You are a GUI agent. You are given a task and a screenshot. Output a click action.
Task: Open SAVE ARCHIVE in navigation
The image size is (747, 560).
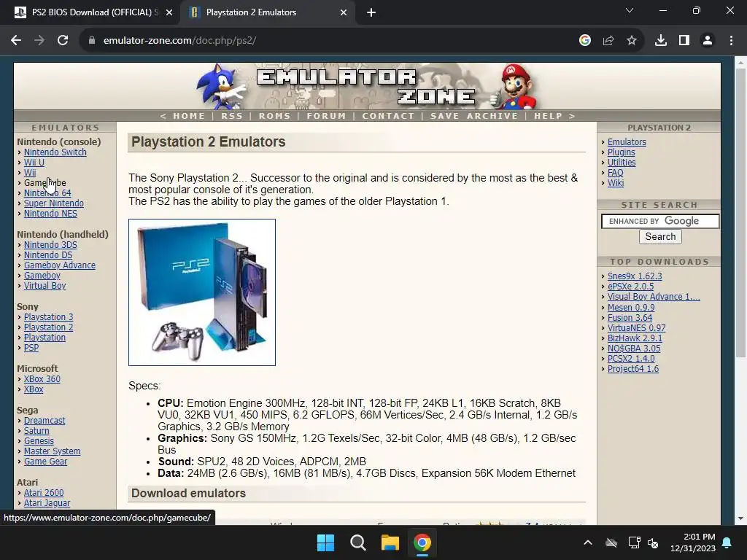click(474, 116)
